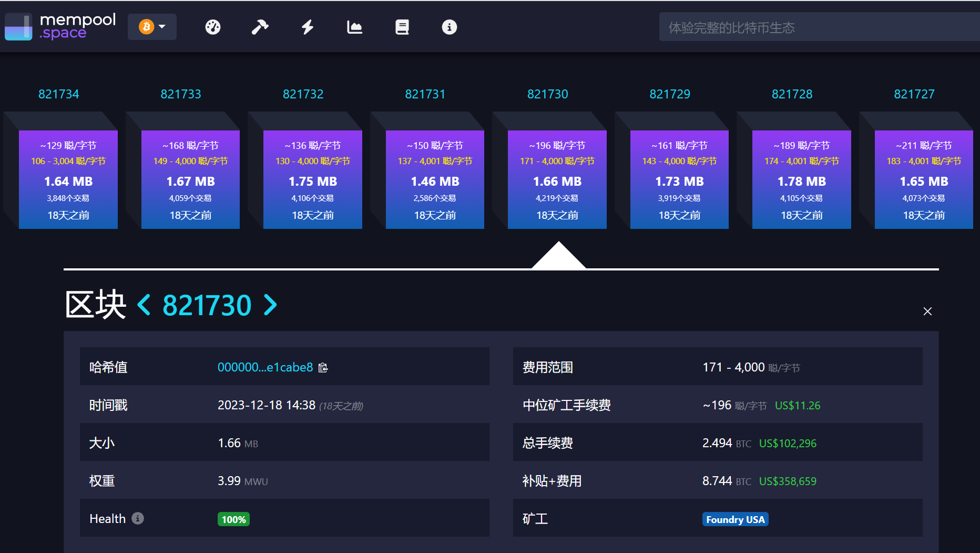Expand the Bitcoin network dropdown
Viewport: 980px width, 553px height.
(152, 26)
